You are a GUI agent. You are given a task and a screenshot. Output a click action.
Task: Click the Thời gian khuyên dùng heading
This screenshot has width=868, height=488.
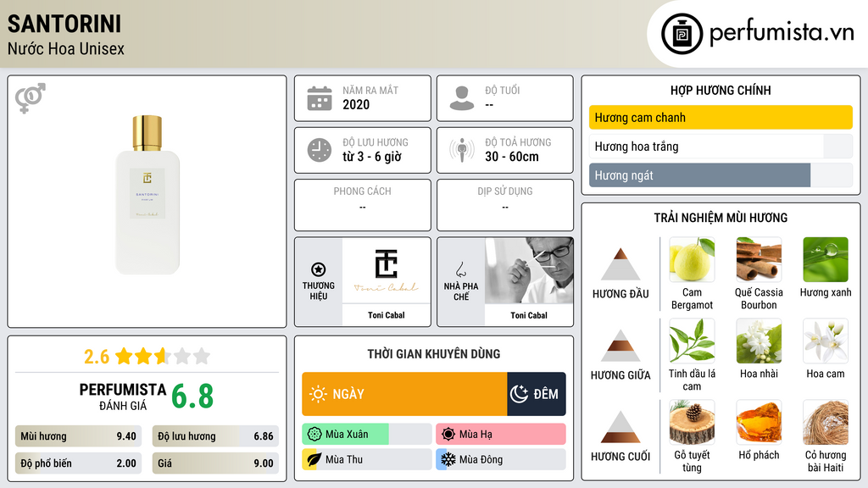[434, 354]
